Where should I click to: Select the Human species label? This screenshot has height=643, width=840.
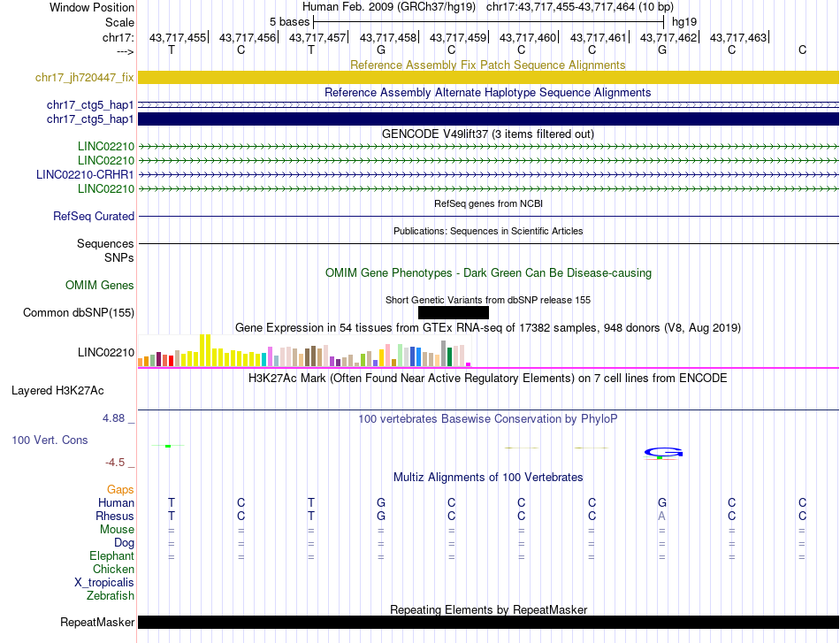(x=116, y=502)
